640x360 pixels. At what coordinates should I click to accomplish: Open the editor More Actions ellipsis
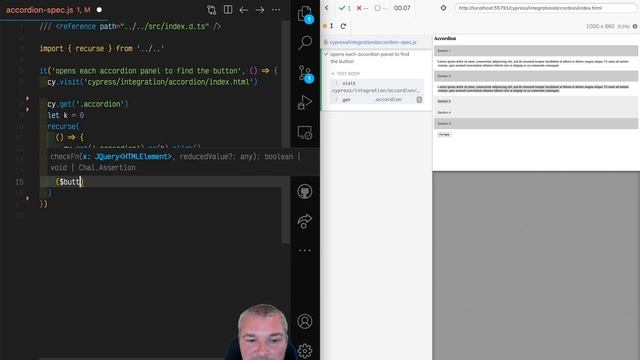[x=276, y=10]
